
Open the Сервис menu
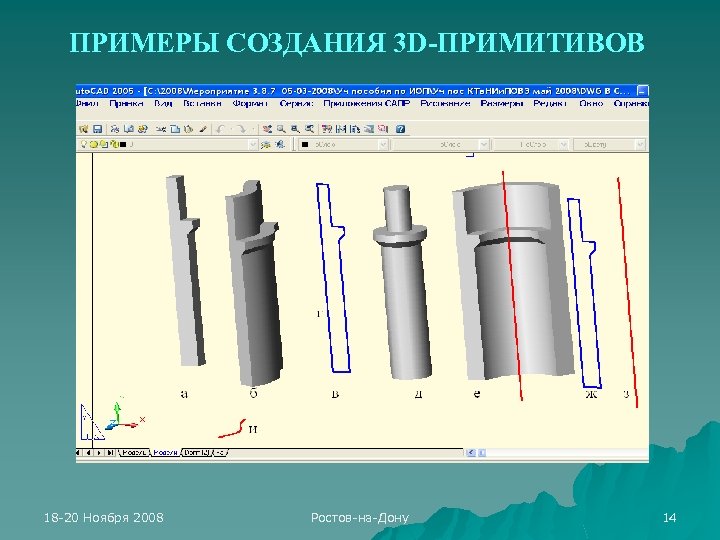point(296,104)
